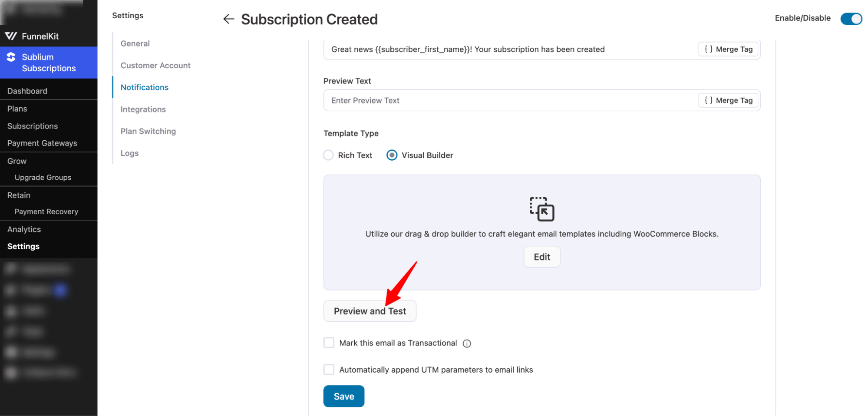This screenshot has height=416, width=868.
Task: Check Mark this email as Transactional
Action: tap(329, 343)
